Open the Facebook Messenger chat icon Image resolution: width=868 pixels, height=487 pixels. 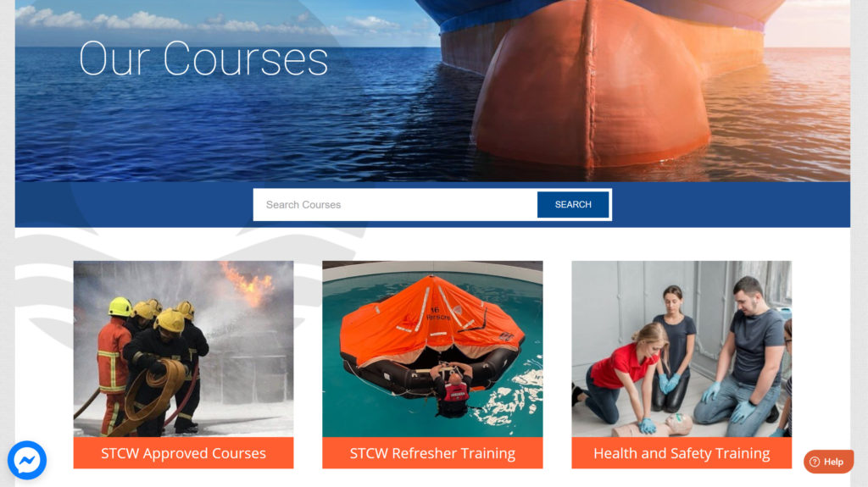tap(26, 460)
